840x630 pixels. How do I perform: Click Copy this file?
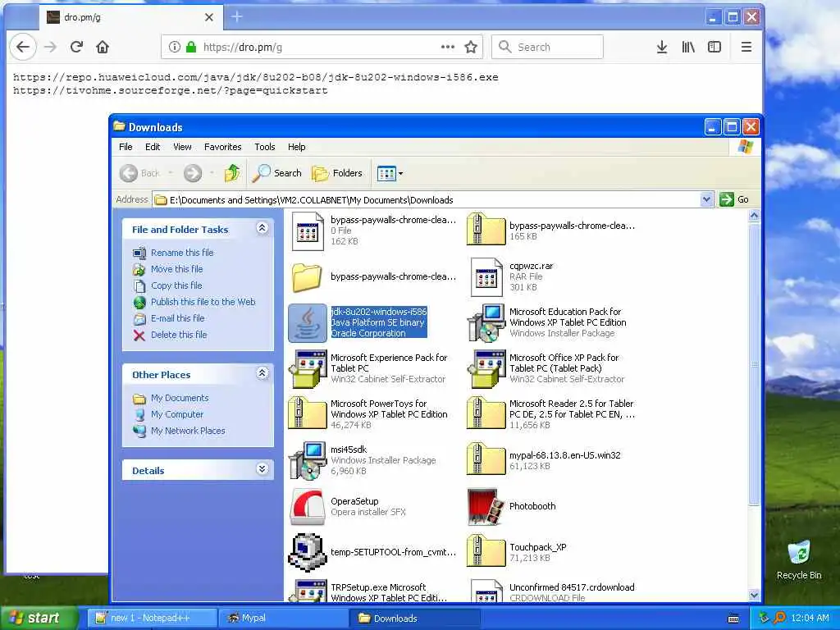[x=176, y=285]
